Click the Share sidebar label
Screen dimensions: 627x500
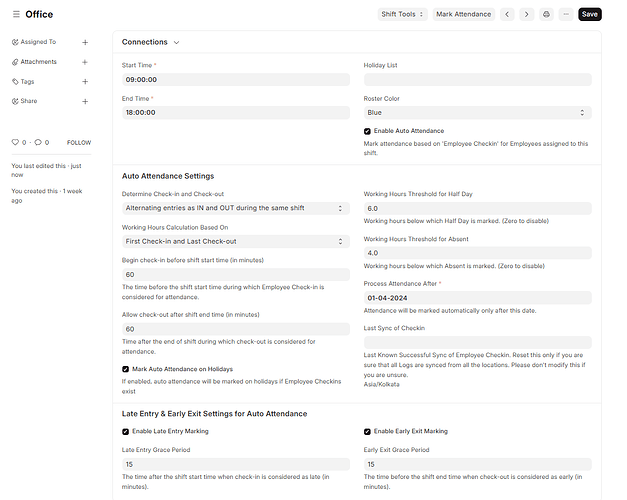[x=29, y=101]
